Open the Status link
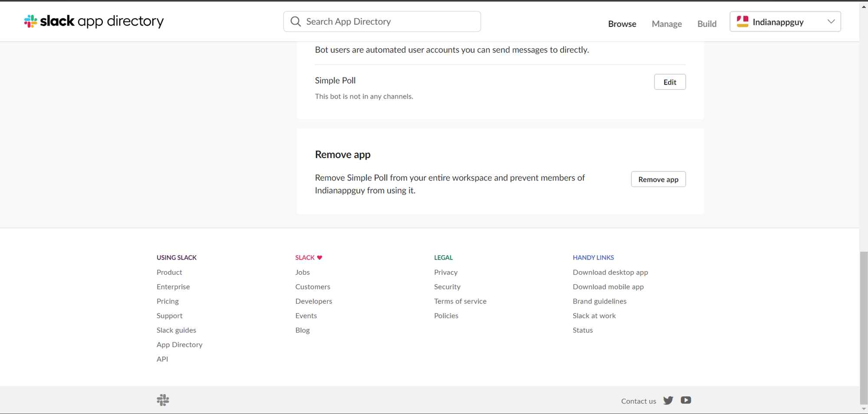 click(582, 330)
